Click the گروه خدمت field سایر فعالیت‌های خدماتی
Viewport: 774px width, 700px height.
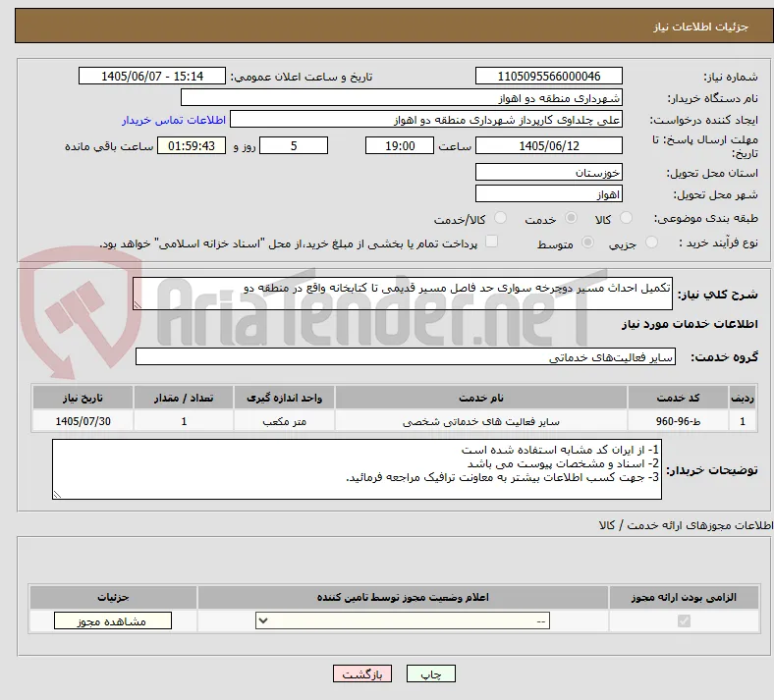coord(406,356)
